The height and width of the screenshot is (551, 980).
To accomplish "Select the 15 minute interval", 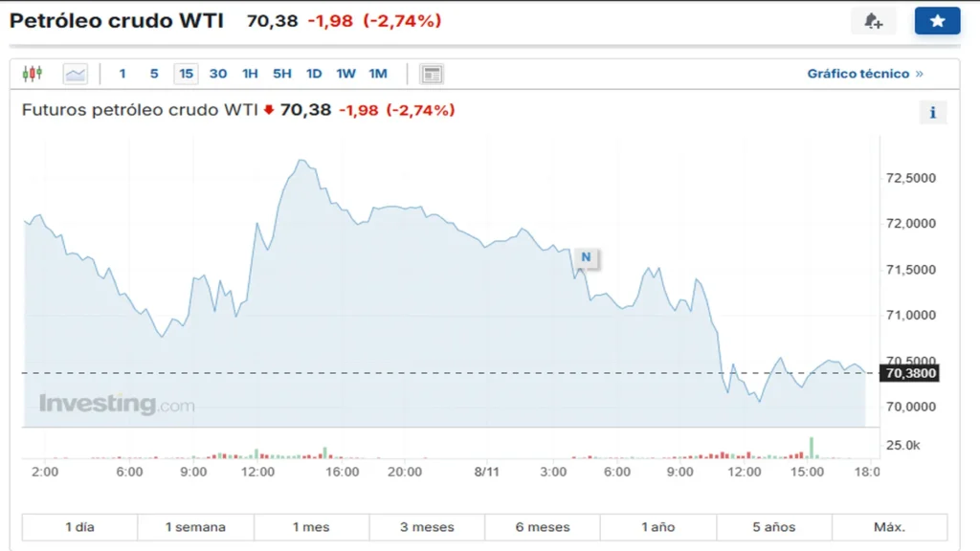I will tap(186, 74).
